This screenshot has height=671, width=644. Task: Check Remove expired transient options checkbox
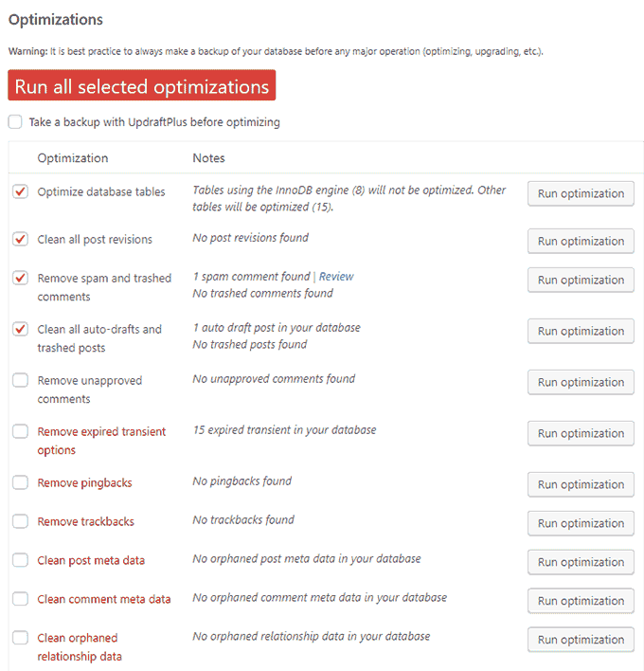pyautogui.click(x=20, y=431)
